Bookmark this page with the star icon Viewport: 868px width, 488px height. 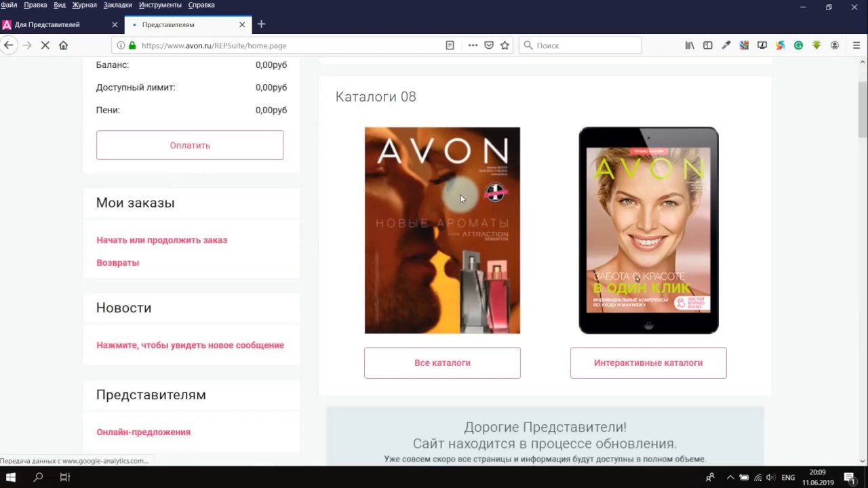(x=505, y=45)
